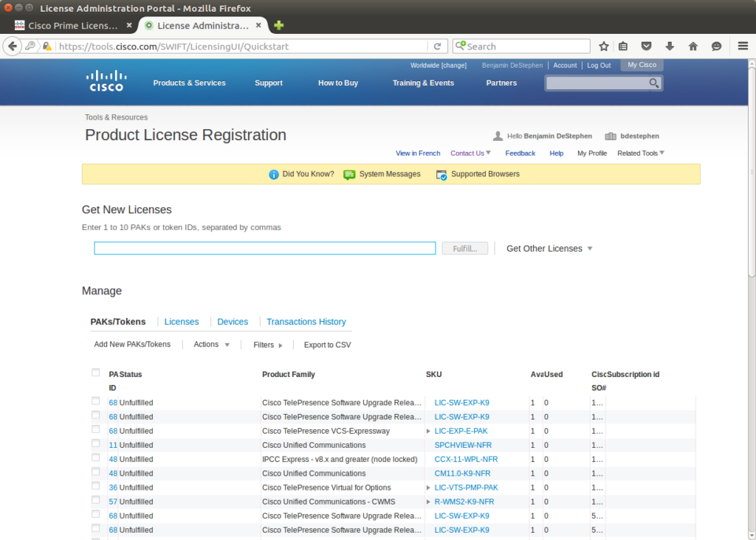Click the Feedback link

pos(520,153)
